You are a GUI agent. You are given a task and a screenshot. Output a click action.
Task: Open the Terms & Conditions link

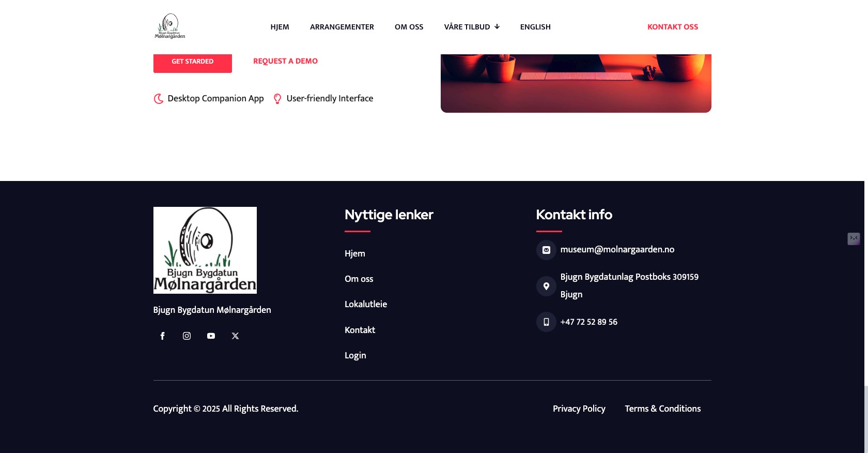tap(663, 409)
